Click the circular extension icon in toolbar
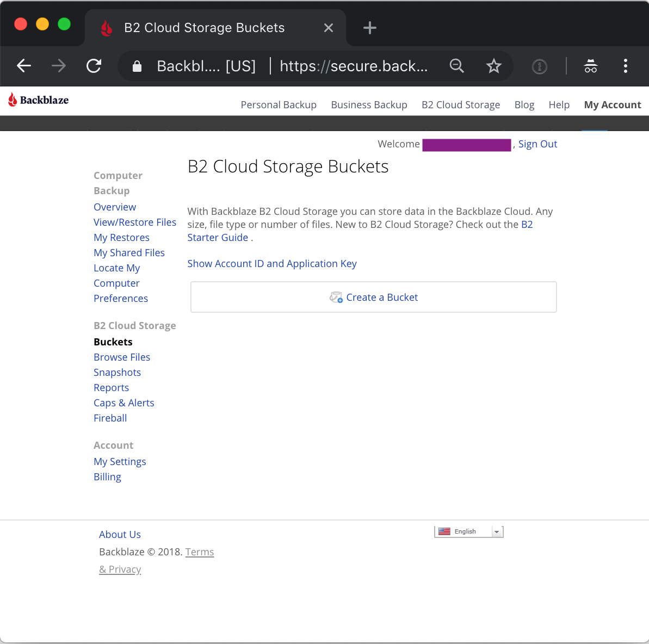649x644 pixels. tap(539, 66)
